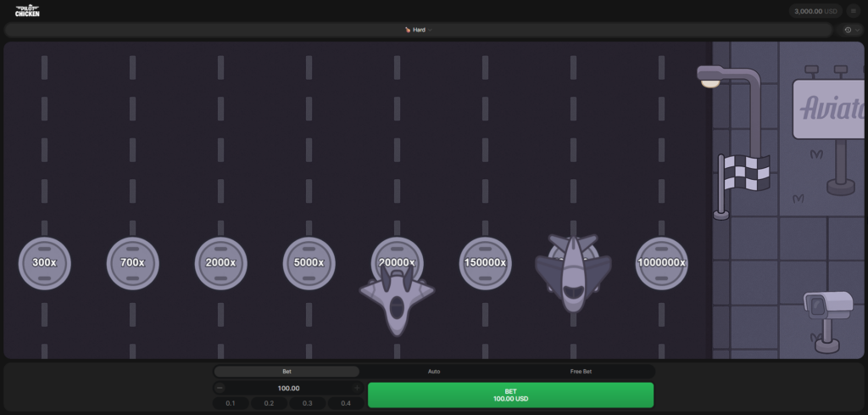The image size is (868, 415).
Task: Select the 1000000x multiplier coin
Action: pos(661,263)
